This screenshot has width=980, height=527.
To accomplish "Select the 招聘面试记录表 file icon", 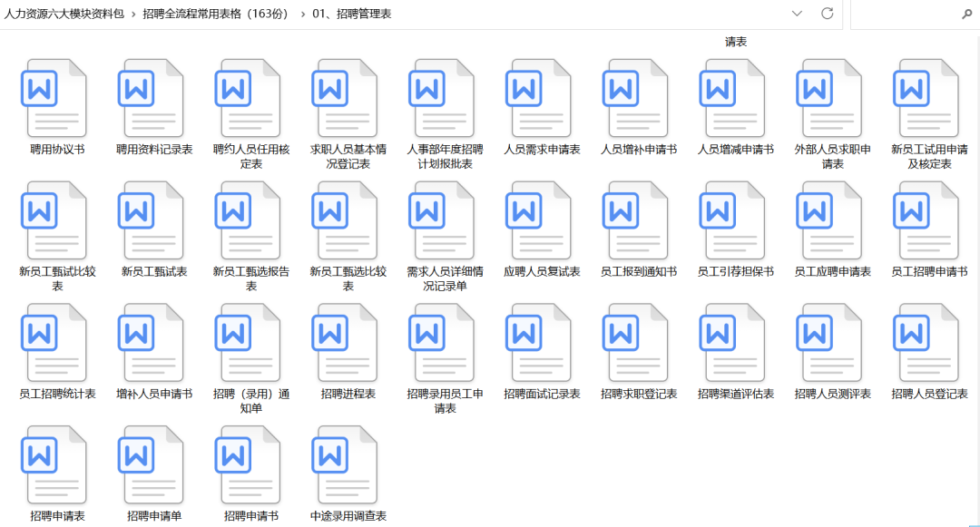I will tap(539, 343).
